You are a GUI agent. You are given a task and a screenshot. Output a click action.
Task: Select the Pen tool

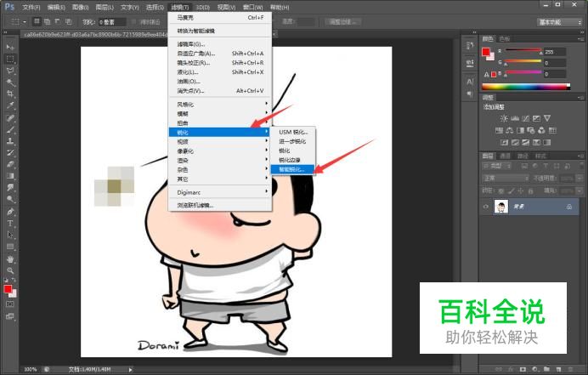click(x=10, y=212)
